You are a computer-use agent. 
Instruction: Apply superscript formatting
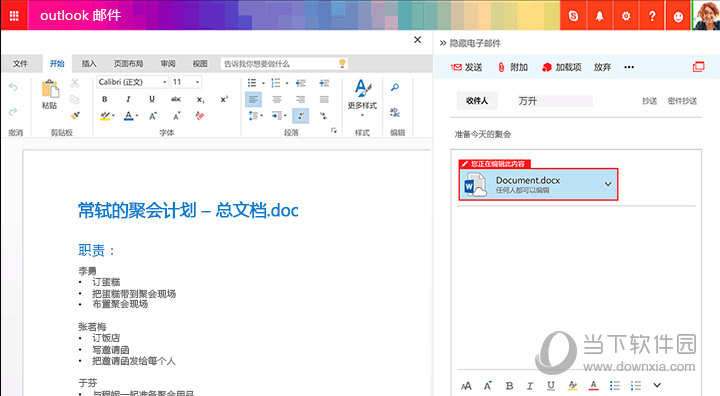(x=224, y=99)
